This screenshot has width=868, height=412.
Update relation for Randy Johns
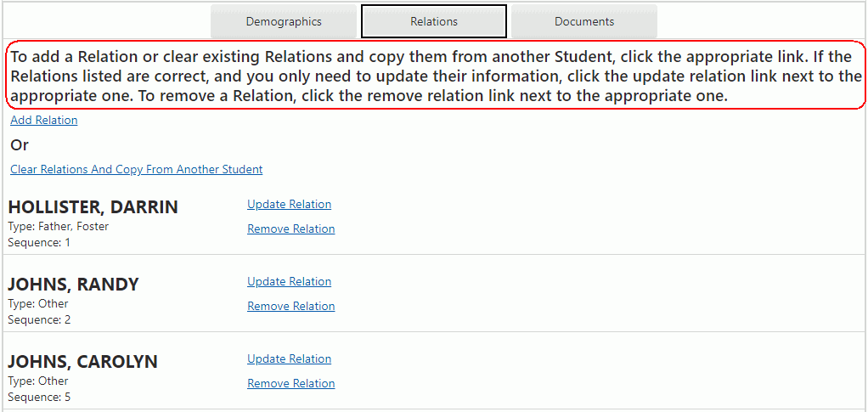[289, 282]
